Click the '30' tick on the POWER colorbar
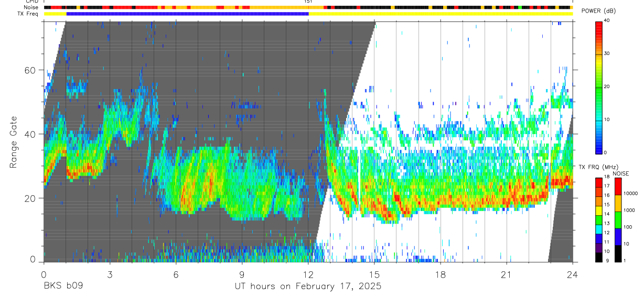This screenshot has width=644, height=297. point(607,54)
